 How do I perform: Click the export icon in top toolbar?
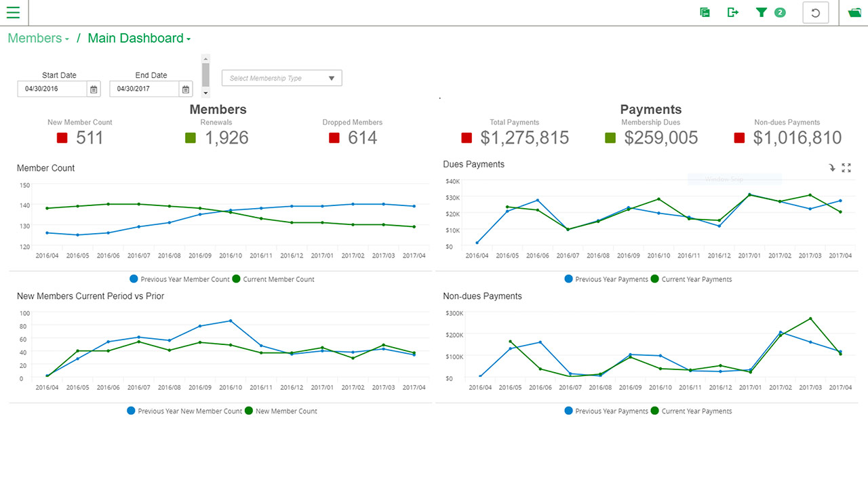point(733,12)
